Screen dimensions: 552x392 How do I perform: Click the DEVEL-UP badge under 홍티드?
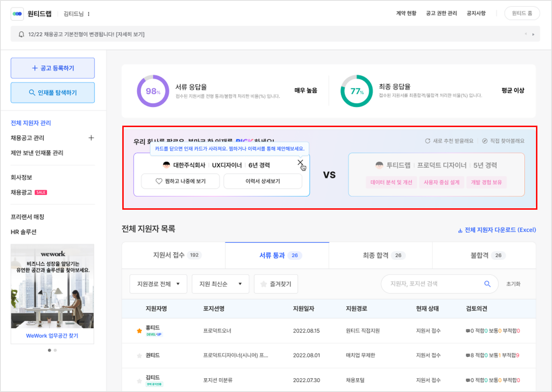click(x=154, y=335)
